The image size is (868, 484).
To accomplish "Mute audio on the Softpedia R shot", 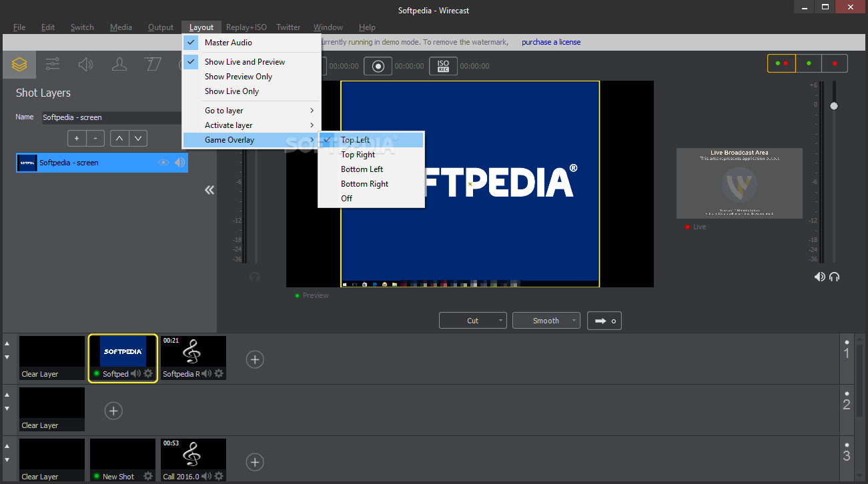I will (x=206, y=373).
